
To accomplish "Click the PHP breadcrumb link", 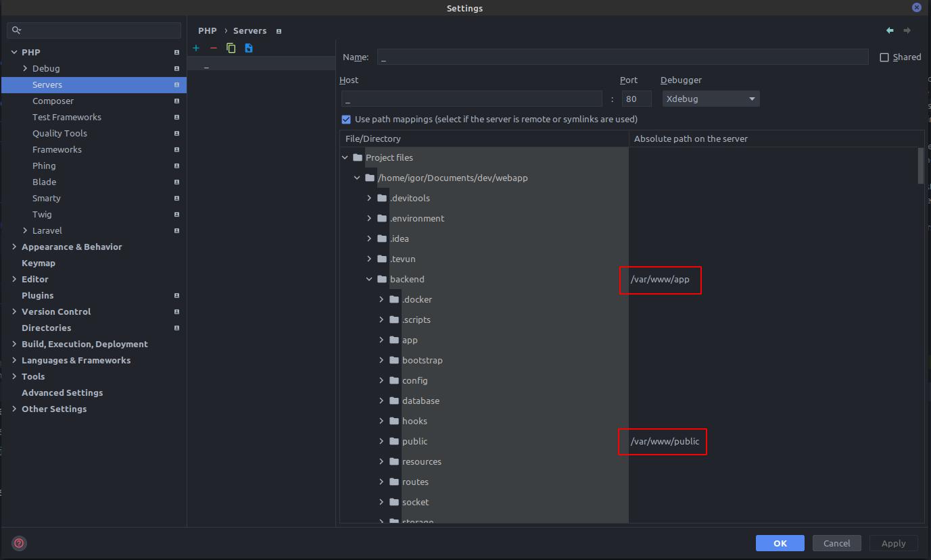I will click(208, 30).
